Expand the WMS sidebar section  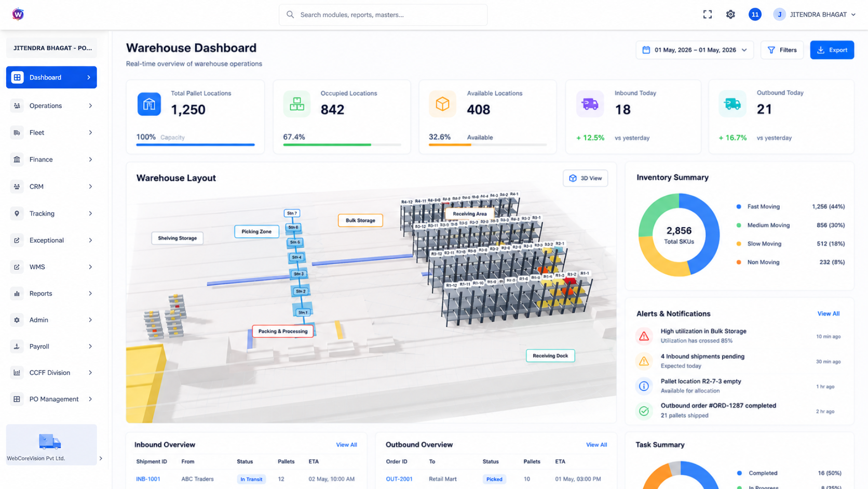point(51,267)
